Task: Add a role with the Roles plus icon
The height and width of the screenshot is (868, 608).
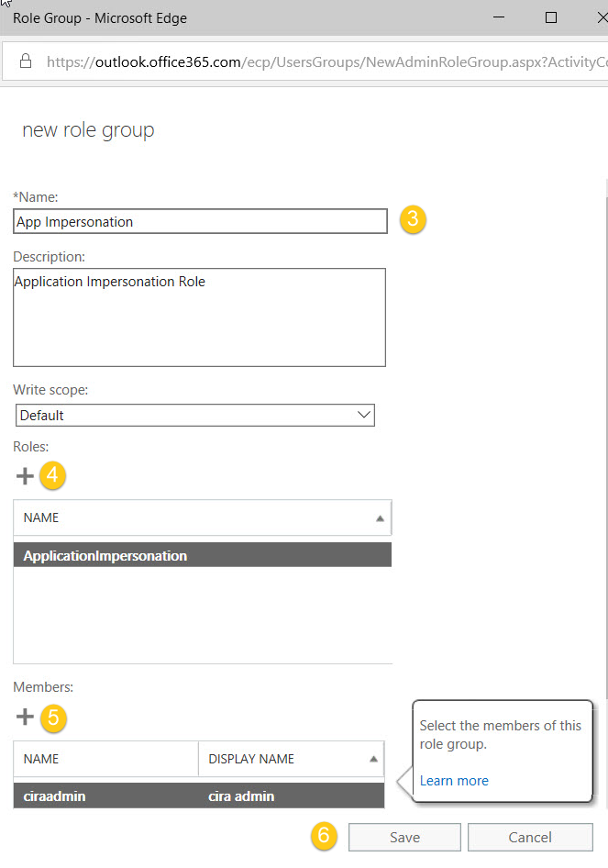Action: (x=25, y=476)
